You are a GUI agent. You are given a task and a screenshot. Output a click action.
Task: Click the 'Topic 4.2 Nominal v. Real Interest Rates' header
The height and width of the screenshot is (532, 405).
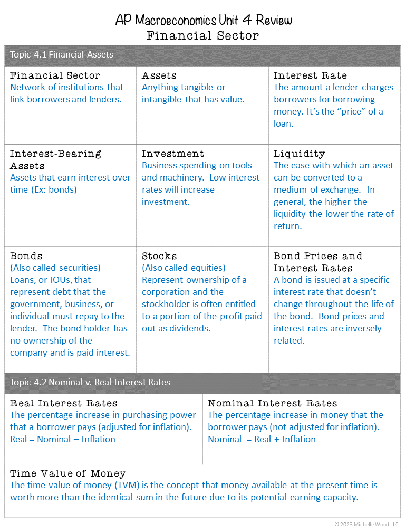tap(202, 383)
